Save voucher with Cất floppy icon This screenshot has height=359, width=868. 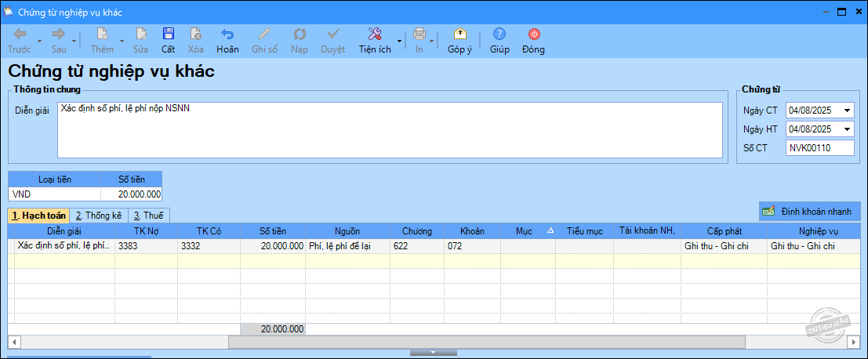pos(169,34)
